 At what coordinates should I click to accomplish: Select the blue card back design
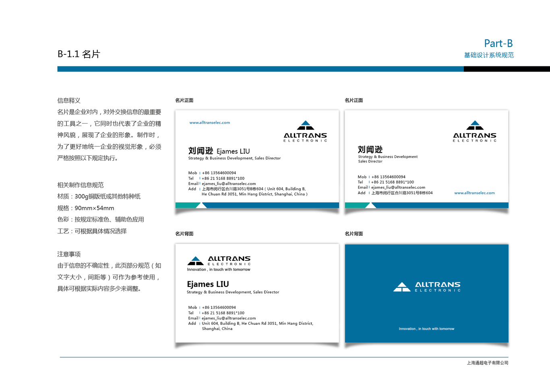point(427,293)
